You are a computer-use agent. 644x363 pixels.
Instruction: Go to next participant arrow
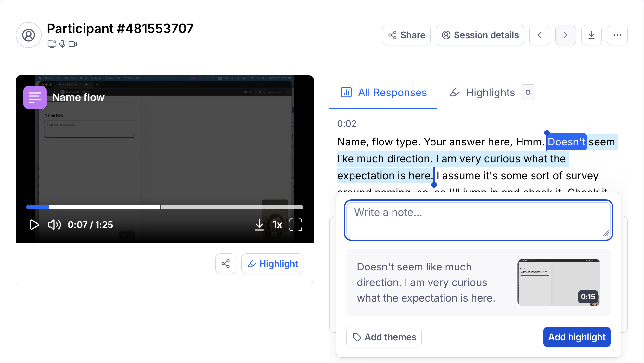[565, 35]
